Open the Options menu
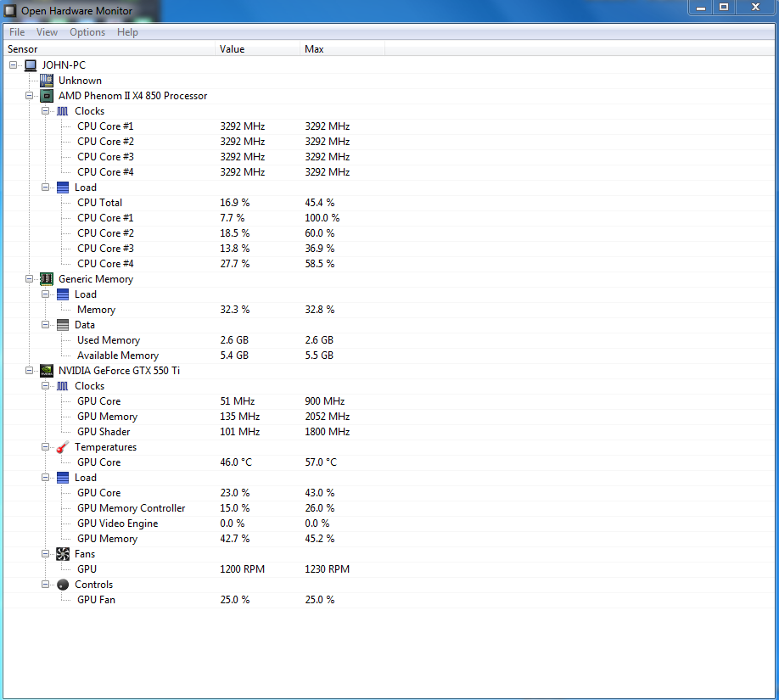The width and height of the screenshot is (779, 700). coord(87,32)
